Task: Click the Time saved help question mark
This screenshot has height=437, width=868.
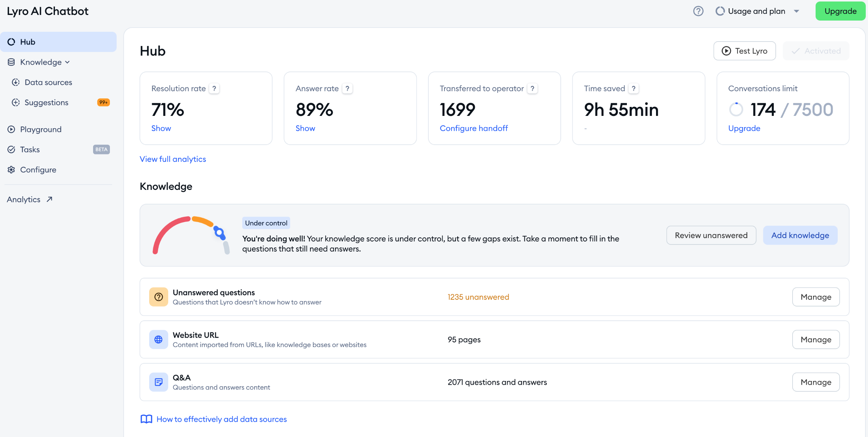Action: click(x=634, y=89)
